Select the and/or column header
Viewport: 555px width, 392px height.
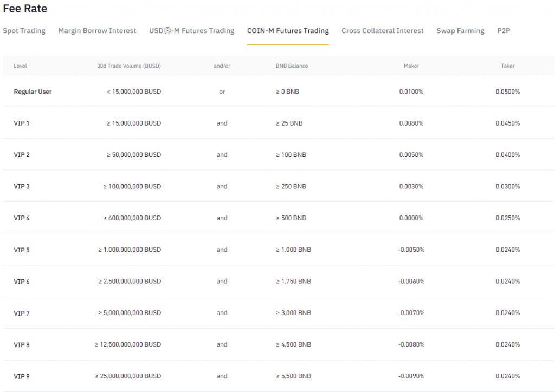222,66
